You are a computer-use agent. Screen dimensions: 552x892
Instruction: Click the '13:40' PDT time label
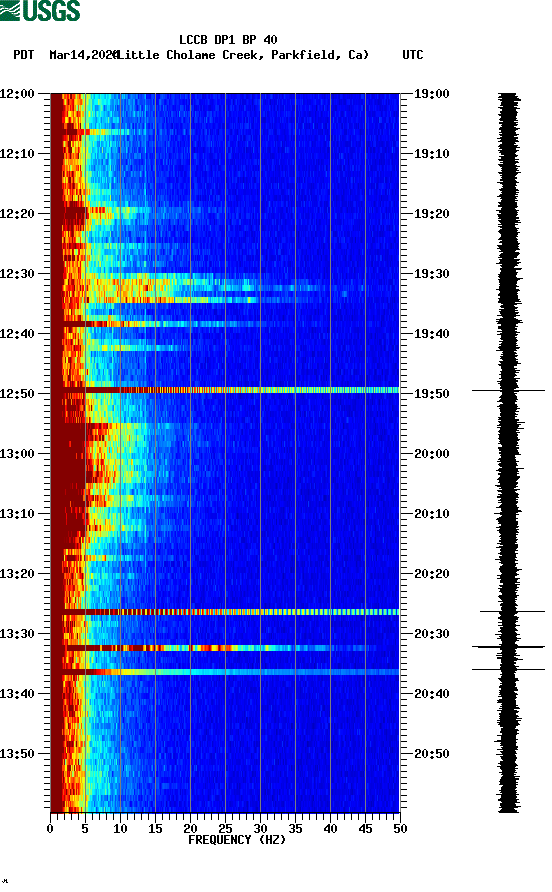point(17,693)
